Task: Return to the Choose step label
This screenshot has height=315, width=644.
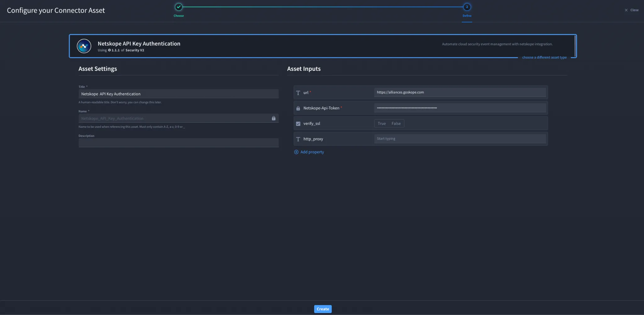Action: [x=179, y=16]
